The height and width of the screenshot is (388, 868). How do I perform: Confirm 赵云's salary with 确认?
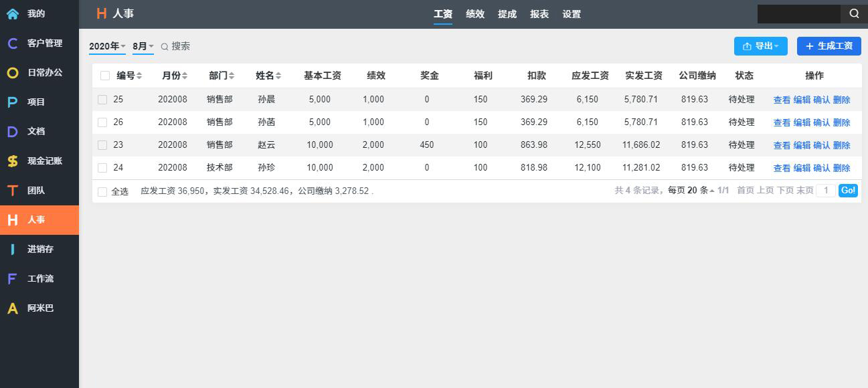pyautogui.click(x=821, y=146)
